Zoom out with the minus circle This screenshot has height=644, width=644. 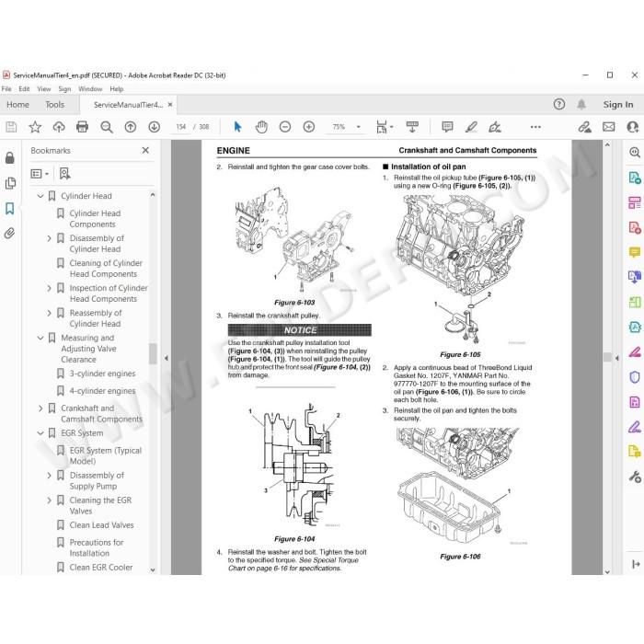click(284, 127)
